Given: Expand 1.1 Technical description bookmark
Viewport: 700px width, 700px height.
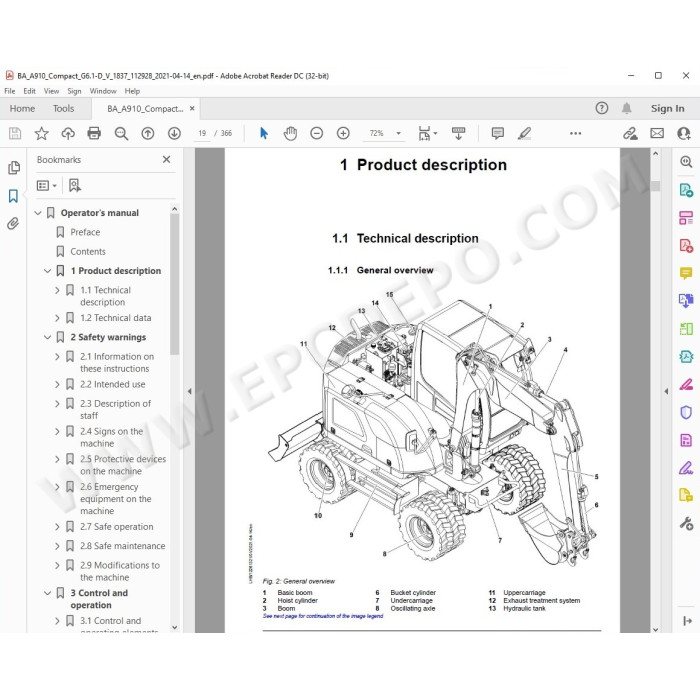Looking at the screenshot, I should (x=57, y=290).
